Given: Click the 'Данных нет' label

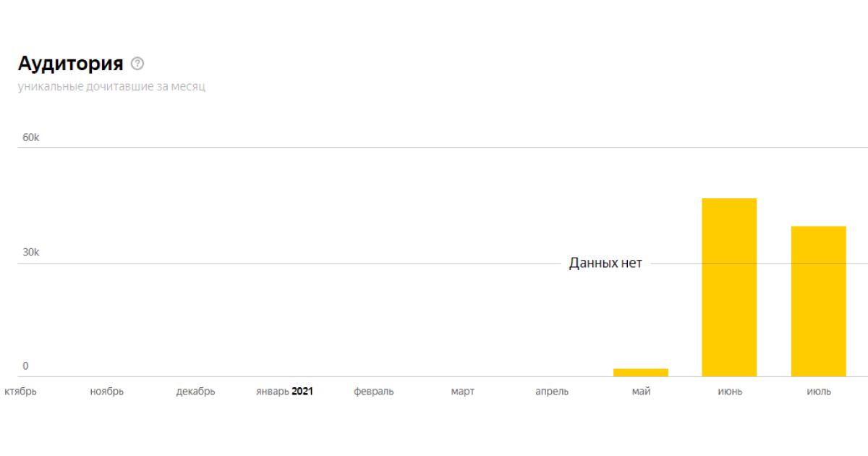Looking at the screenshot, I should pos(605,263).
